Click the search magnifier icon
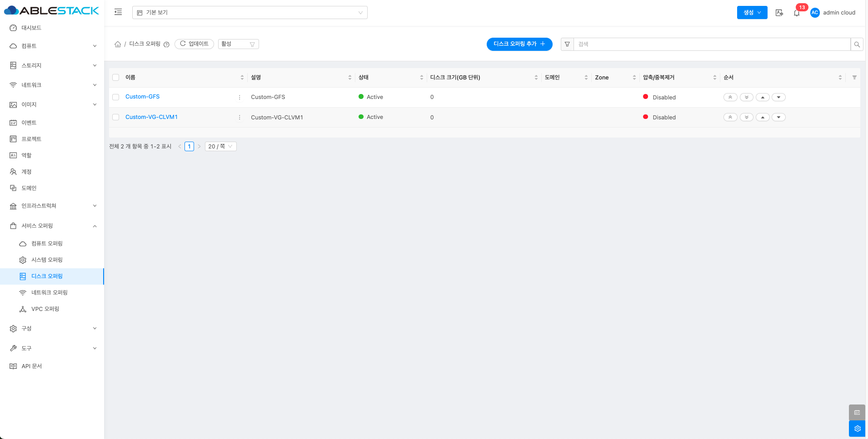This screenshot has width=868, height=439. [x=857, y=44]
